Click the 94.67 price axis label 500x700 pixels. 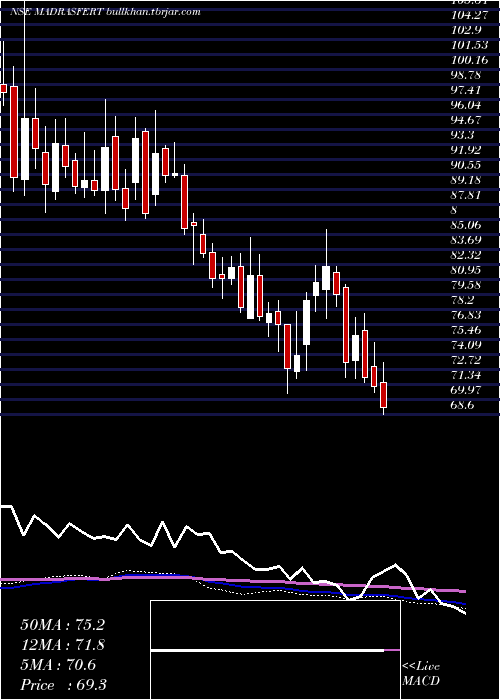pos(466,120)
